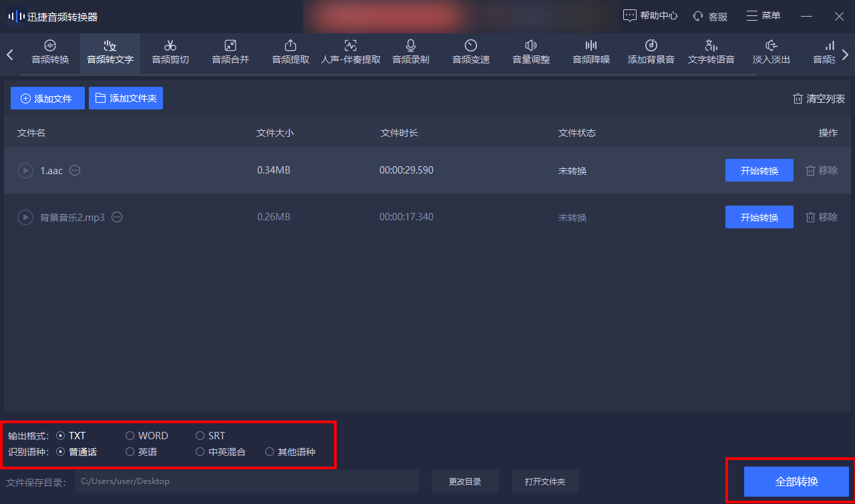Click 全部转换 to convert all
Viewport: 855px width, 504px height.
tap(796, 481)
